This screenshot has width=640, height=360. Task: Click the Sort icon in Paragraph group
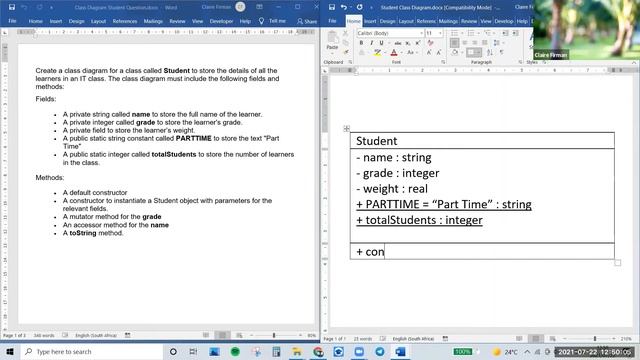[x=490, y=52]
